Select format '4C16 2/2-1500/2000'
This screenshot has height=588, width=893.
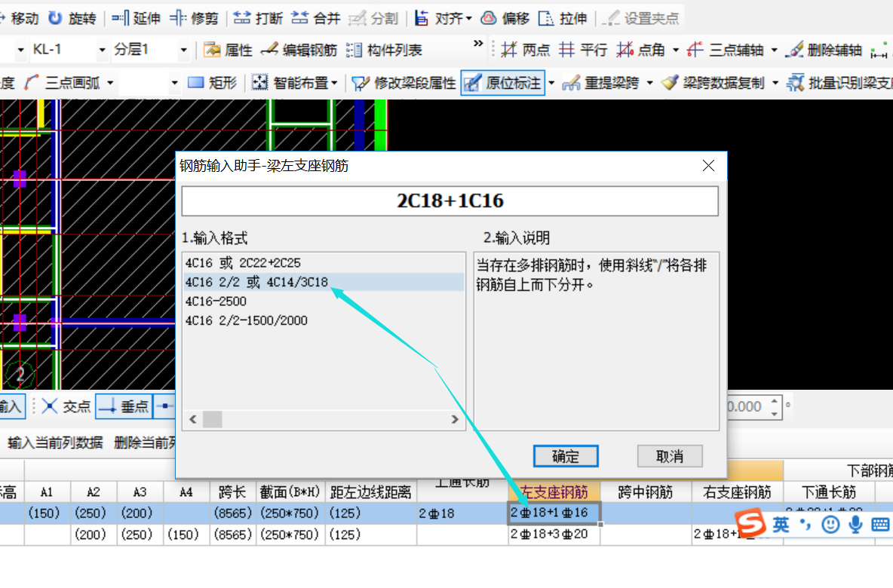pos(324,320)
